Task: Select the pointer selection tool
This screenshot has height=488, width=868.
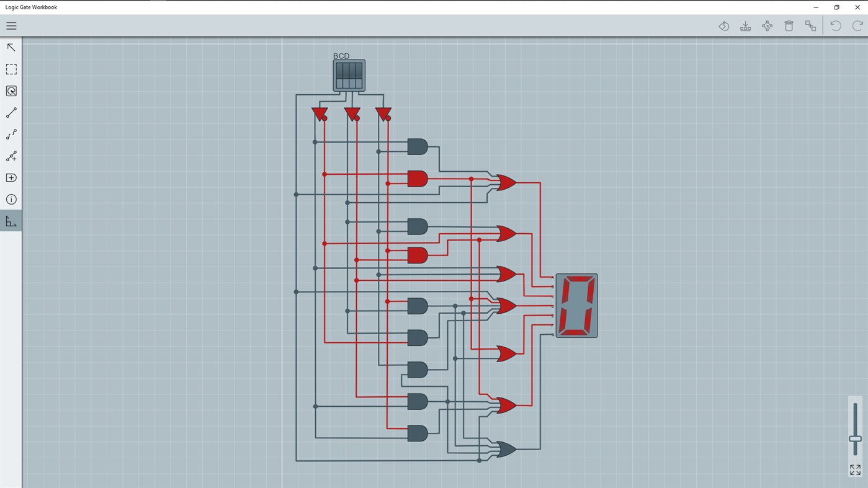Action: (11, 47)
